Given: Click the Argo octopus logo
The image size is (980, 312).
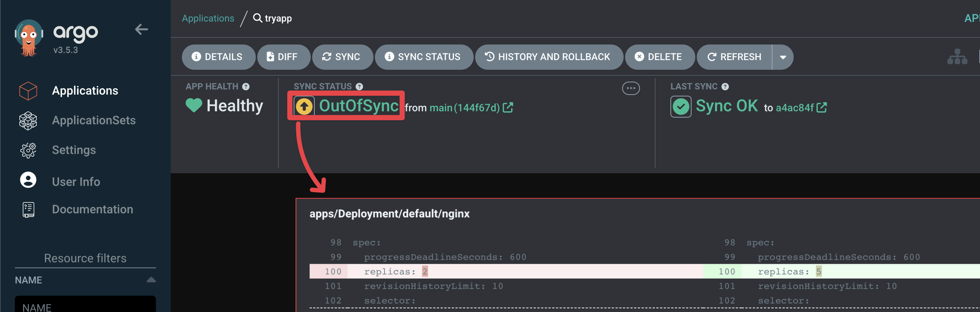Looking at the screenshot, I should coord(29,37).
